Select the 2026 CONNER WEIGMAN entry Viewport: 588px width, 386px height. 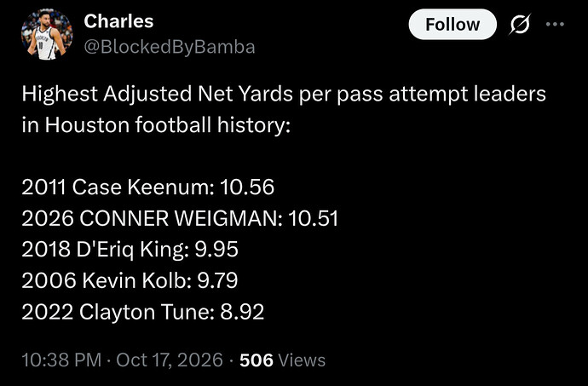[180, 218]
